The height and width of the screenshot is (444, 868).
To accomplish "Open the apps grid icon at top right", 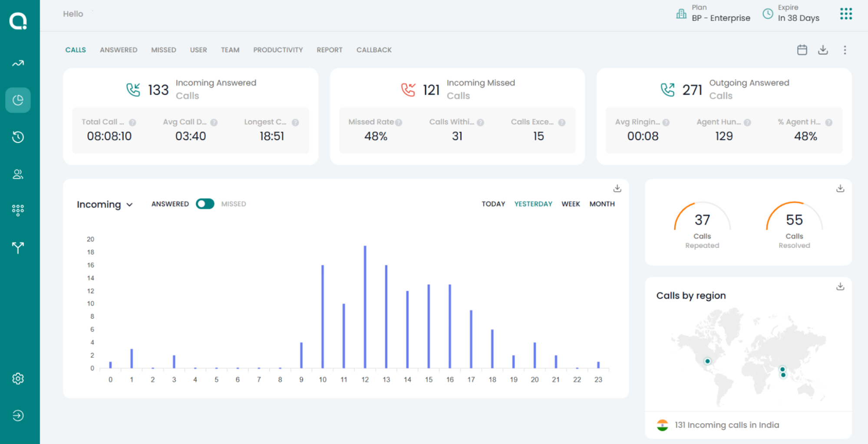I will coord(846,14).
